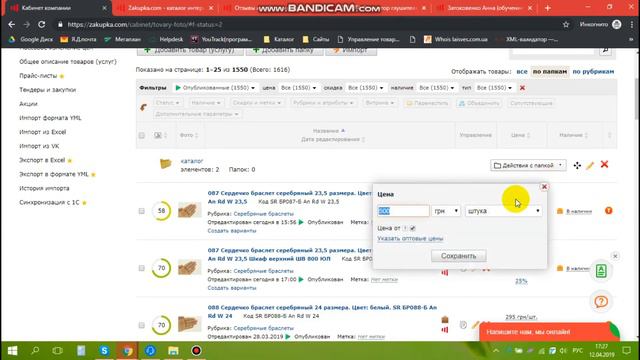Open the YouTrack bookmark
The width and height of the screenshot is (640, 360).
pos(222,40)
